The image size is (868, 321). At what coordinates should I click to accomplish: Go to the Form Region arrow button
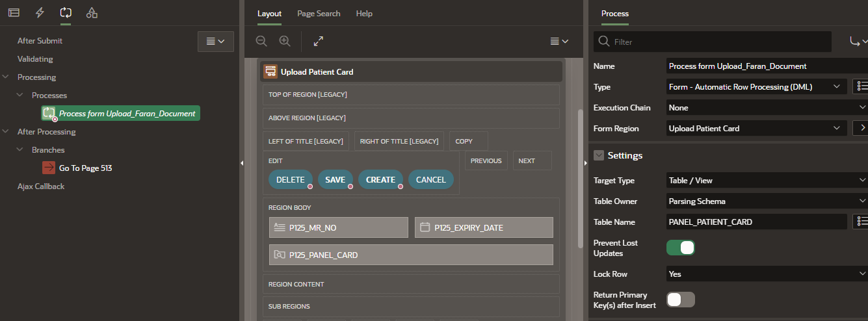(860, 128)
